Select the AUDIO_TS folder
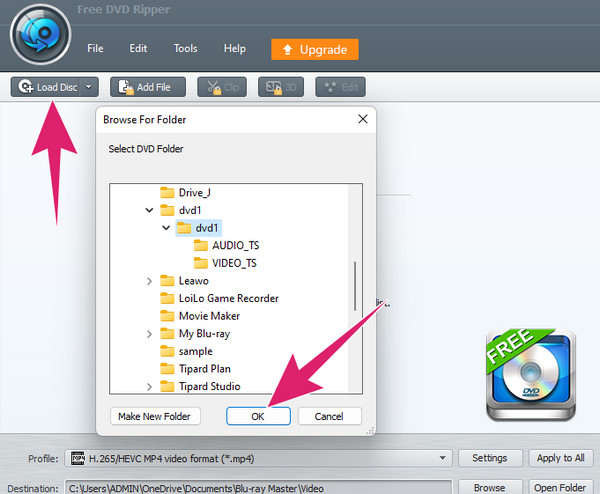Image resolution: width=600 pixels, height=494 pixels. click(227, 245)
